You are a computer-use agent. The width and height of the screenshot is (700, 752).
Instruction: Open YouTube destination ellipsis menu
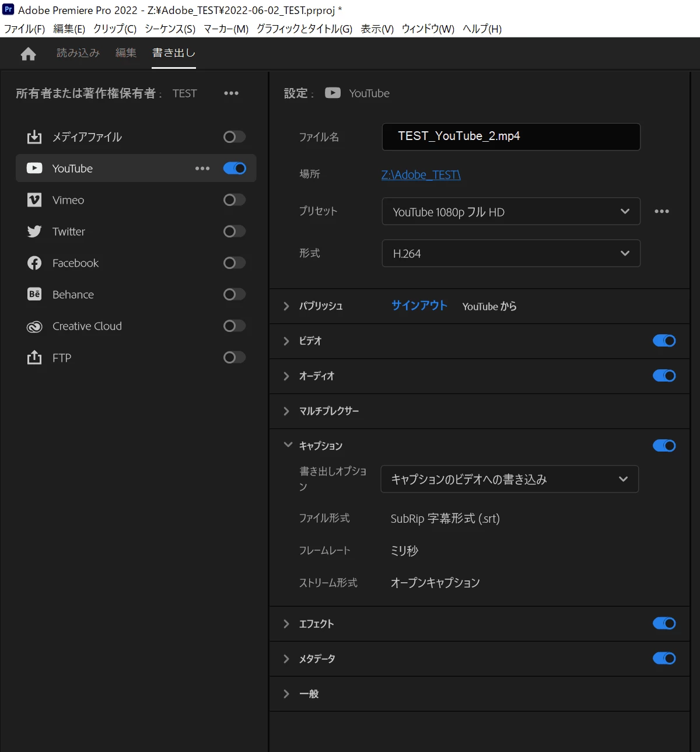click(202, 169)
